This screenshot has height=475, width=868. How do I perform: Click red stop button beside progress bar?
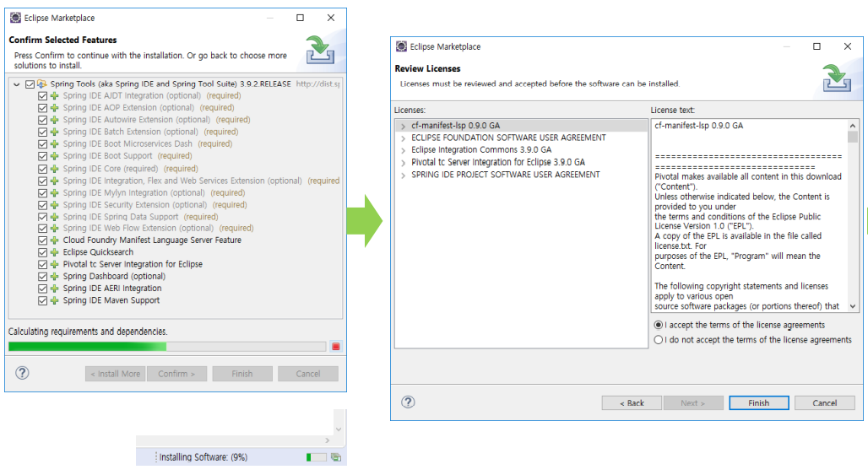click(x=335, y=347)
